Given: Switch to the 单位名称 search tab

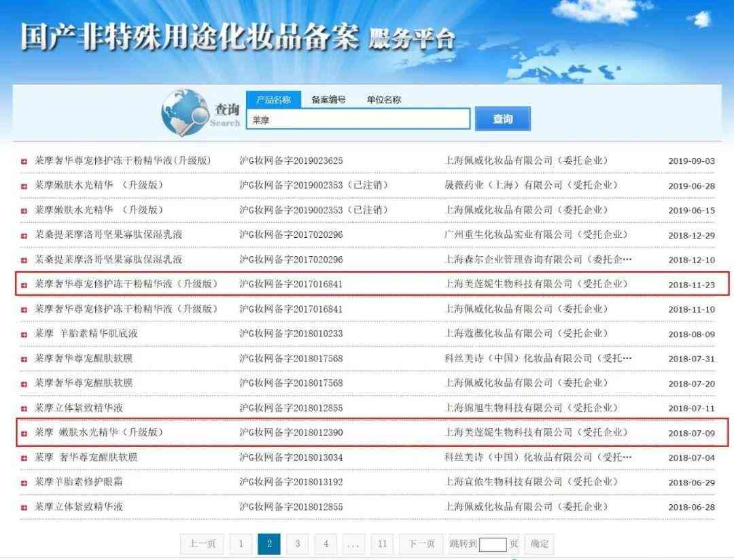Looking at the screenshot, I should [x=383, y=100].
